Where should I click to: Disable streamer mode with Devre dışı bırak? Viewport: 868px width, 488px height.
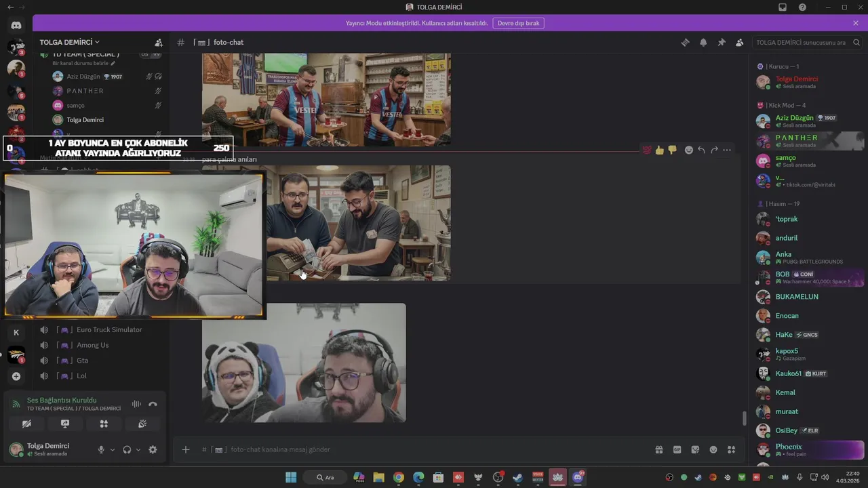coord(518,23)
